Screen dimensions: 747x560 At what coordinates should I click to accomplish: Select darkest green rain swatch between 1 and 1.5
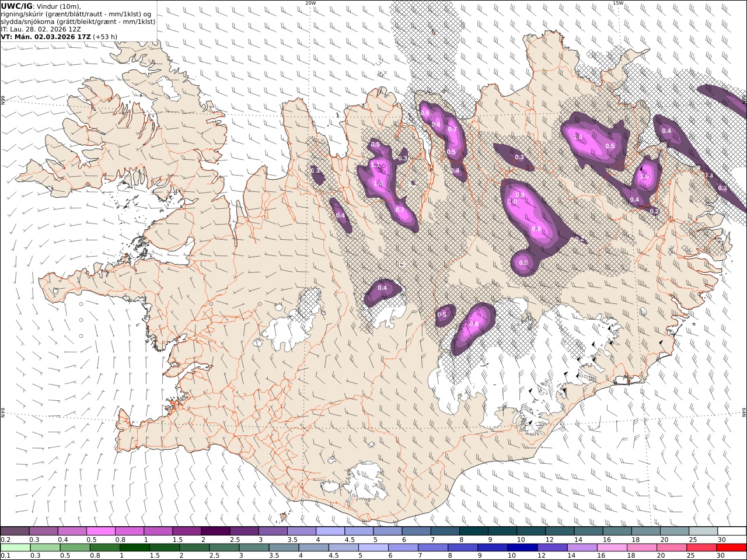tap(134, 548)
